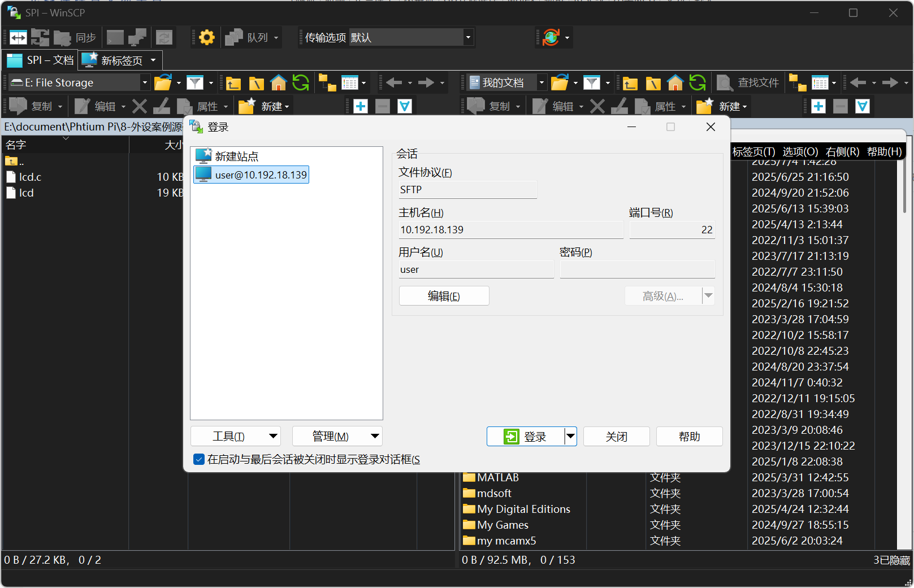Expand the 管理 manage dropdown
The height and width of the screenshot is (588, 914).
coord(375,436)
